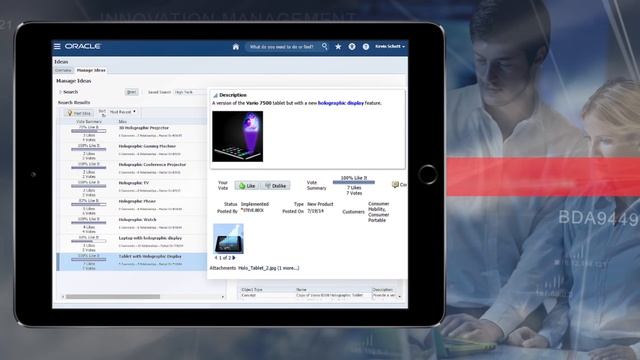Click scrollbar right arrow under results
The image size is (640, 360).
point(223,297)
